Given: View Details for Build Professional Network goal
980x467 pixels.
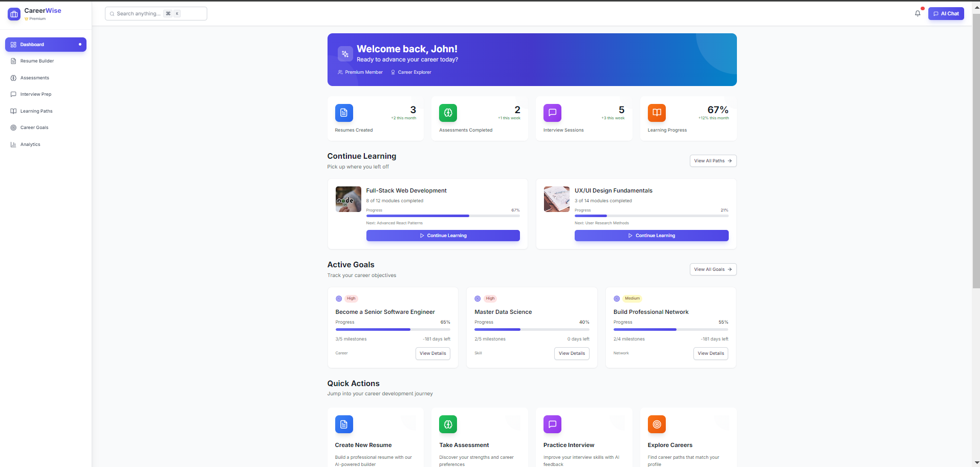Looking at the screenshot, I should [711, 353].
